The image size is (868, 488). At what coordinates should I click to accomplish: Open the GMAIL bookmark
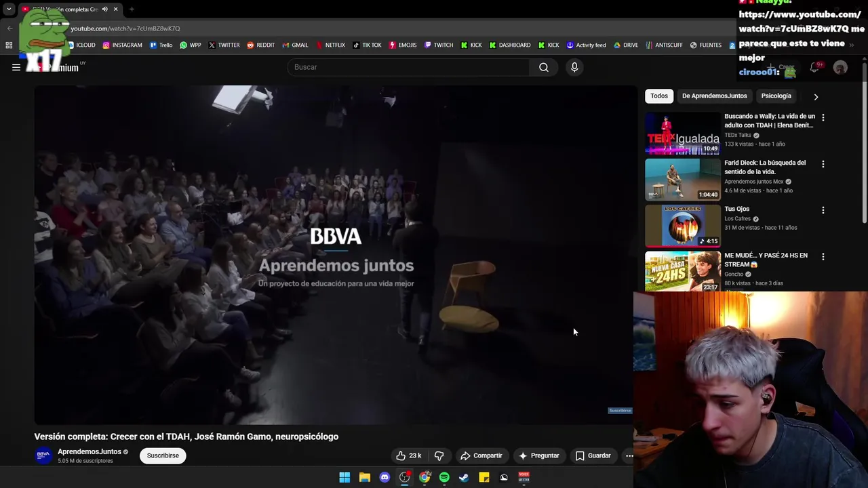pyautogui.click(x=294, y=45)
